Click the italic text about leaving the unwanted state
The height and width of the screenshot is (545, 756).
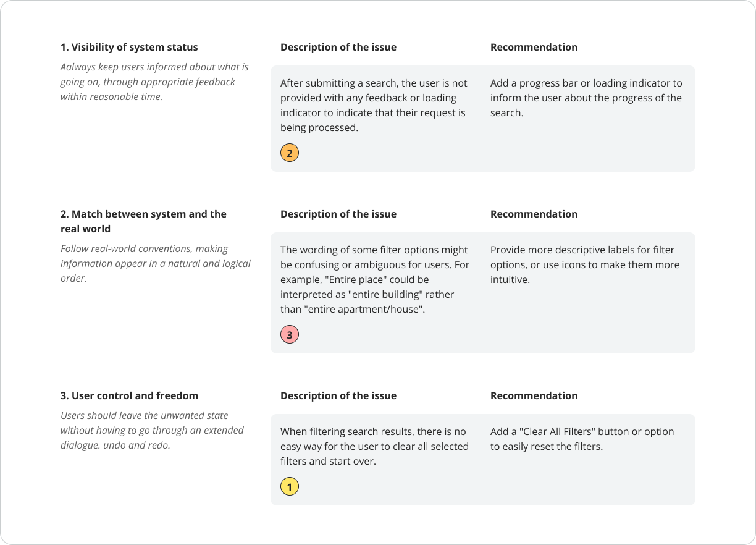point(152,430)
